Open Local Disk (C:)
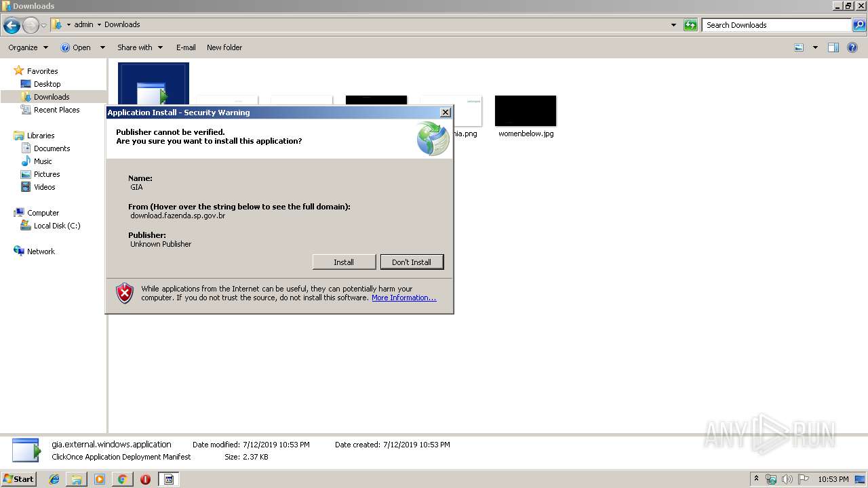868x488 pixels. click(57, 226)
